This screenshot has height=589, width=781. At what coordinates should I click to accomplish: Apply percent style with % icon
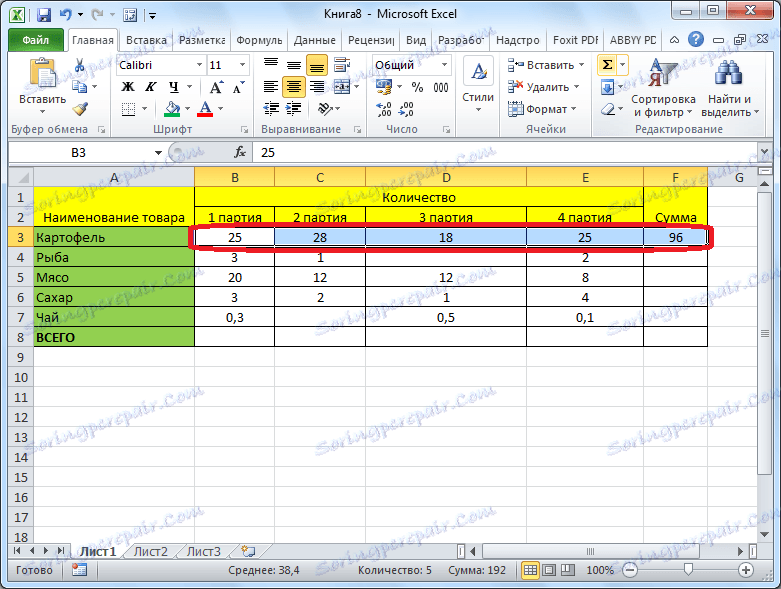[x=417, y=87]
